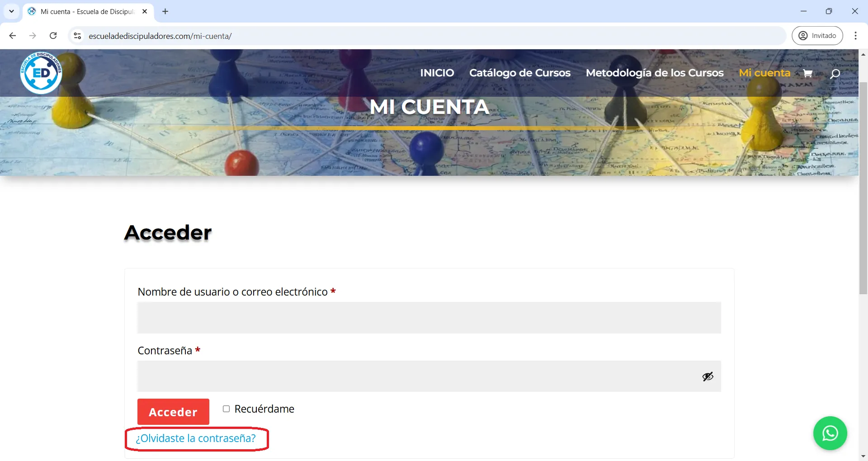Go to Metodología de los Cursos
This screenshot has width=868, height=461.
pyautogui.click(x=654, y=73)
